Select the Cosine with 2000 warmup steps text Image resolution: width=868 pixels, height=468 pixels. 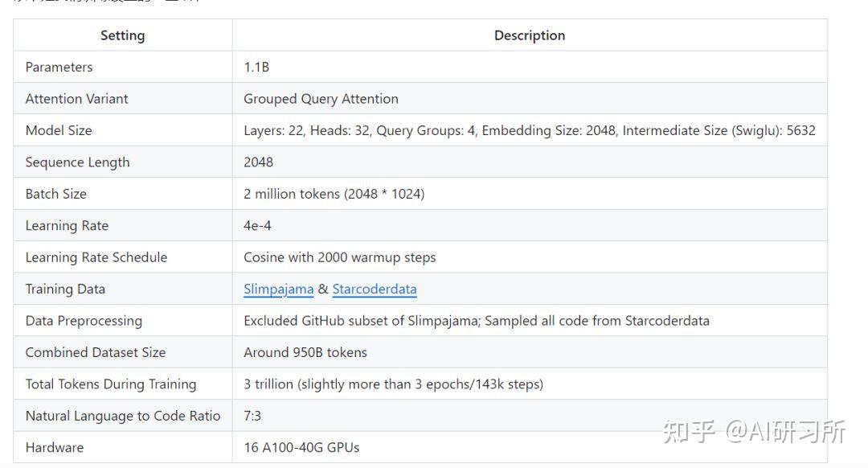click(x=339, y=257)
